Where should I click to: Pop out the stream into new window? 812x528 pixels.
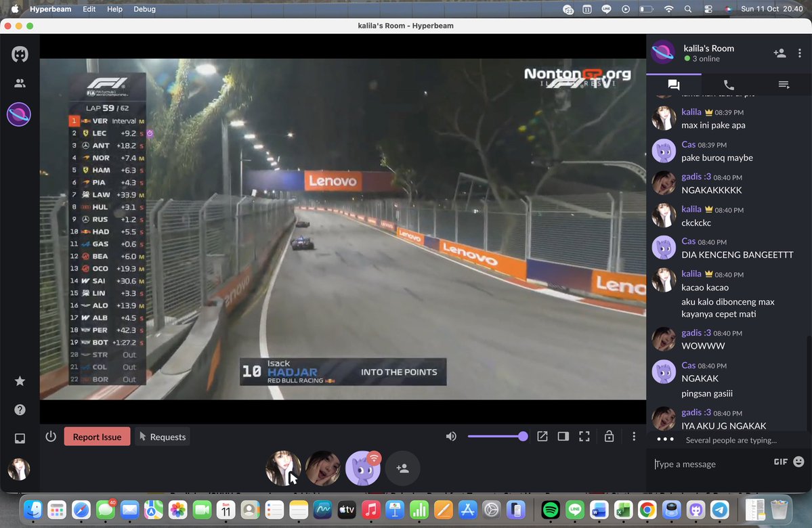pyautogui.click(x=542, y=437)
